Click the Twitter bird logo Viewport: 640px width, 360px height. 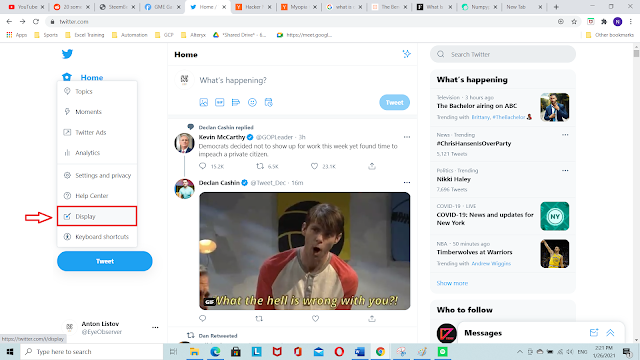tap(67, 54)
